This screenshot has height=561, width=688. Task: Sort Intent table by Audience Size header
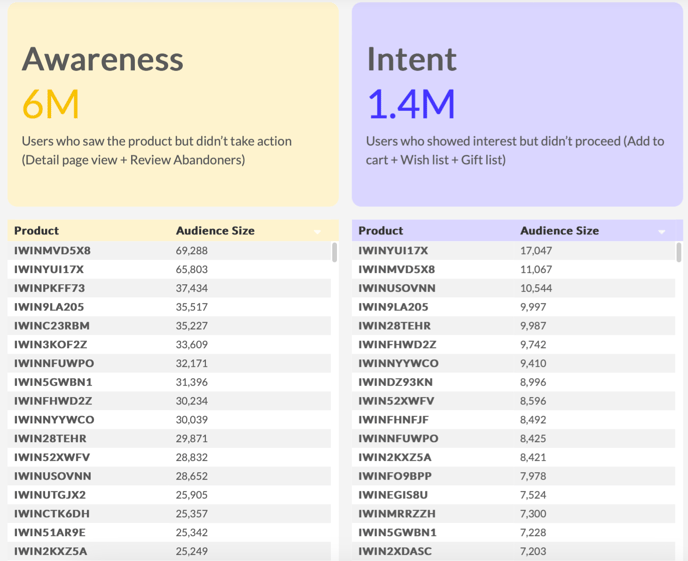pos(559,231)
